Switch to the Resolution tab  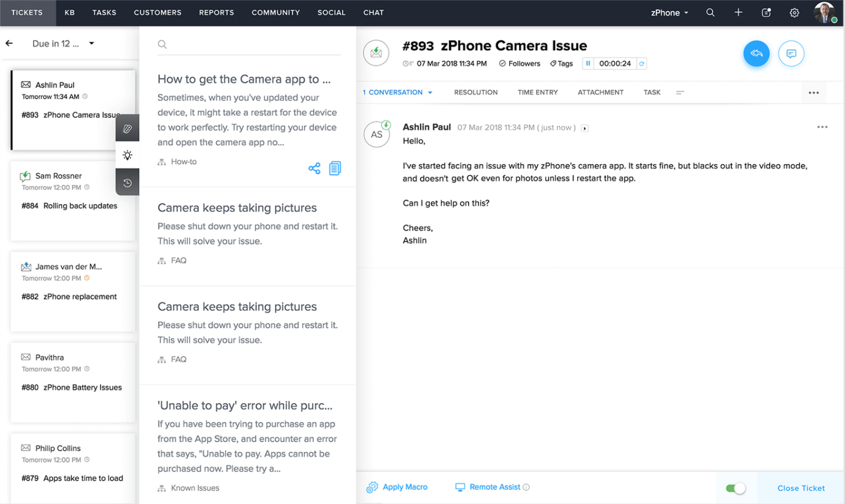[476, 92]
